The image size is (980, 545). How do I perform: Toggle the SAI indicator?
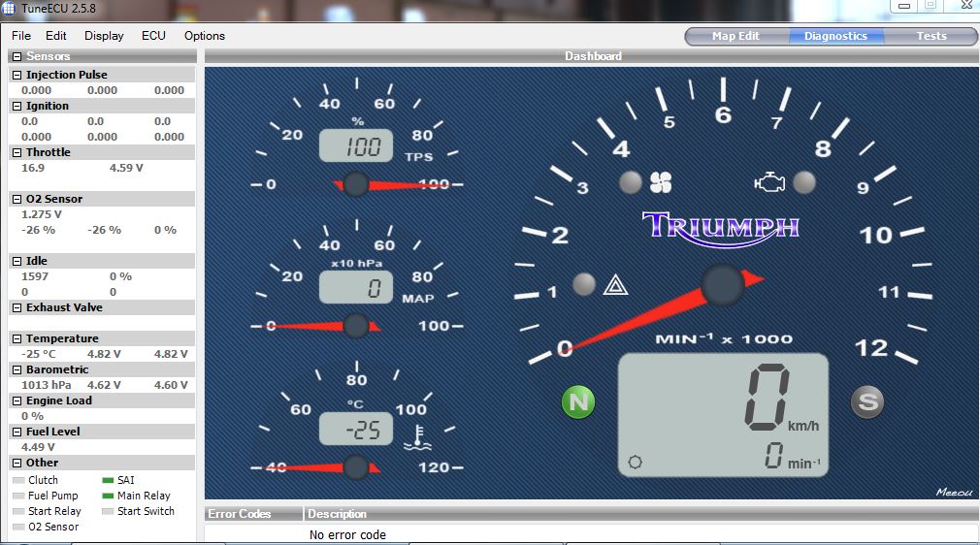[x=108, y=480]
